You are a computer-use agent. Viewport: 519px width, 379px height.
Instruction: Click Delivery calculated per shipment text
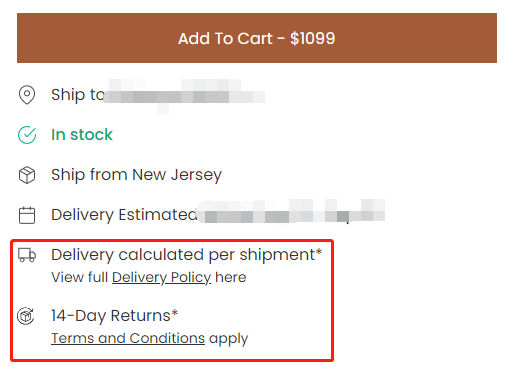[187, 255]
